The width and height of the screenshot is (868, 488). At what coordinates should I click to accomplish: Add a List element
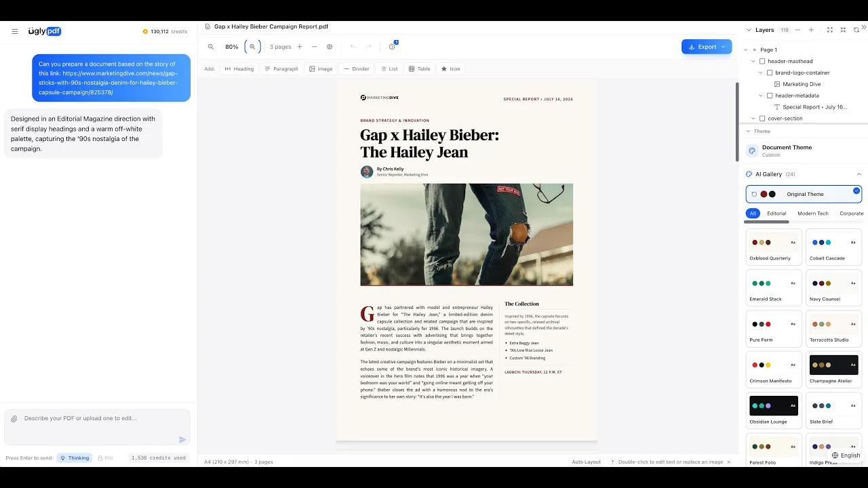(x=389, y=68)
